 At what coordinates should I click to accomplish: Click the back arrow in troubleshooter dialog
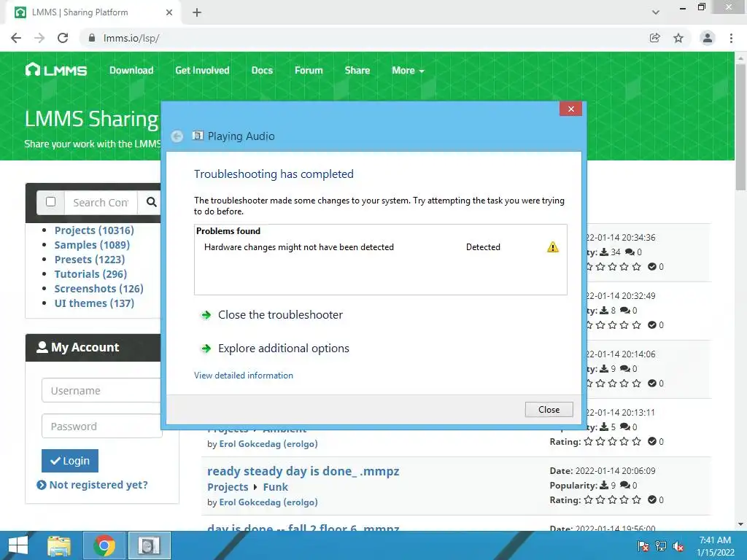tap(177, 136)
